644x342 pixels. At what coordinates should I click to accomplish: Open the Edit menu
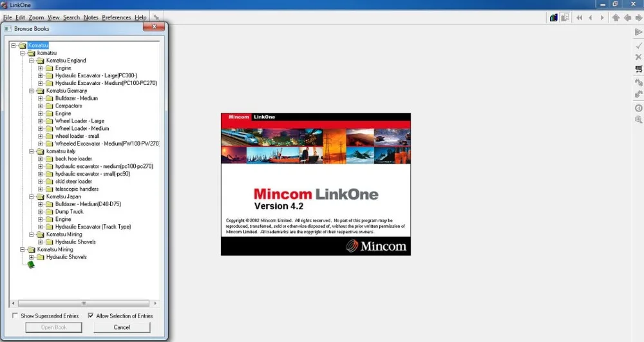pos(20,17)
